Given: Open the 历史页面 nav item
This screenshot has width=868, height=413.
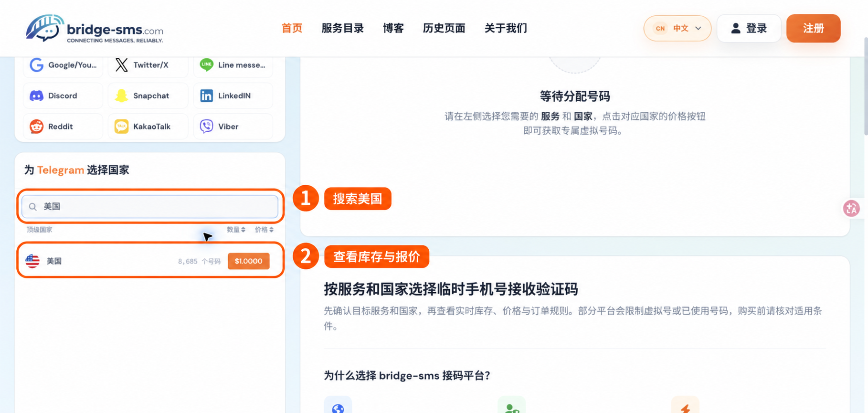Looking at the screenshot, I should (x=444, y=28).
